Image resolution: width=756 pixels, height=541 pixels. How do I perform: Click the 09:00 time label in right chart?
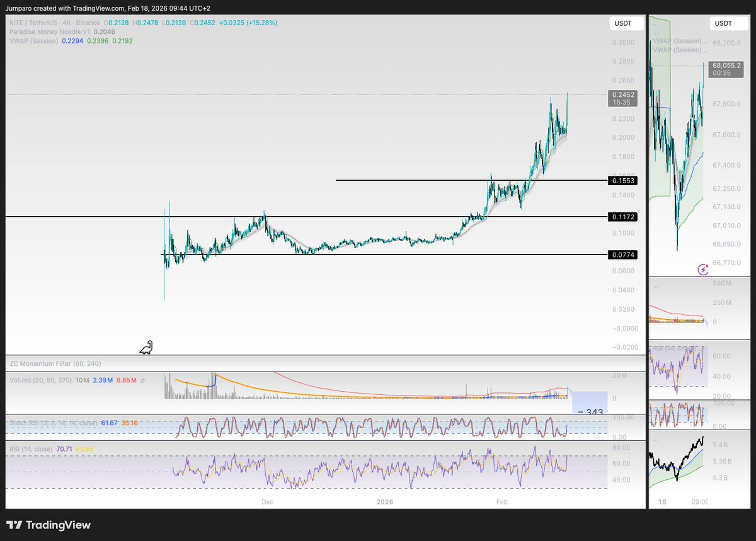click(x=699, y=502)
